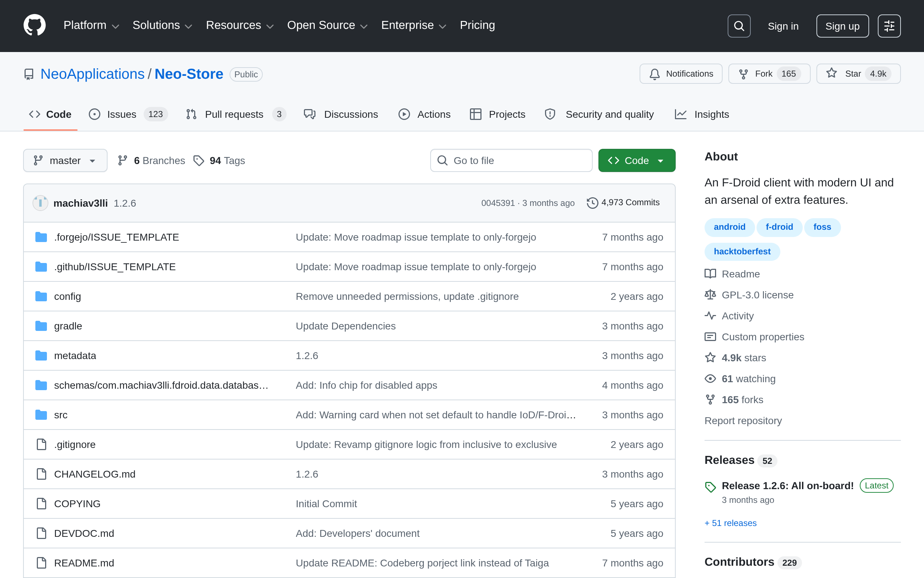
Task: Click the src folder icon
Action: click(41, 415)
